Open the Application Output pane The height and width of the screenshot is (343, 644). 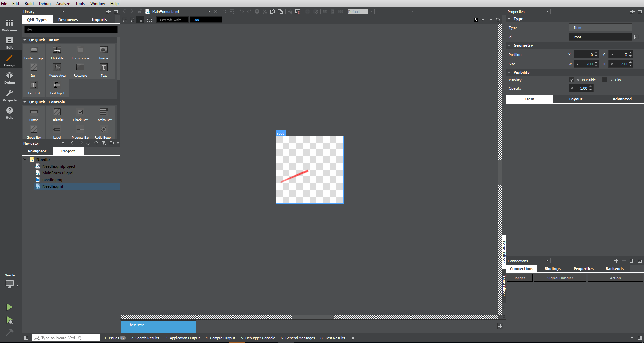click(x=184, y=338)
